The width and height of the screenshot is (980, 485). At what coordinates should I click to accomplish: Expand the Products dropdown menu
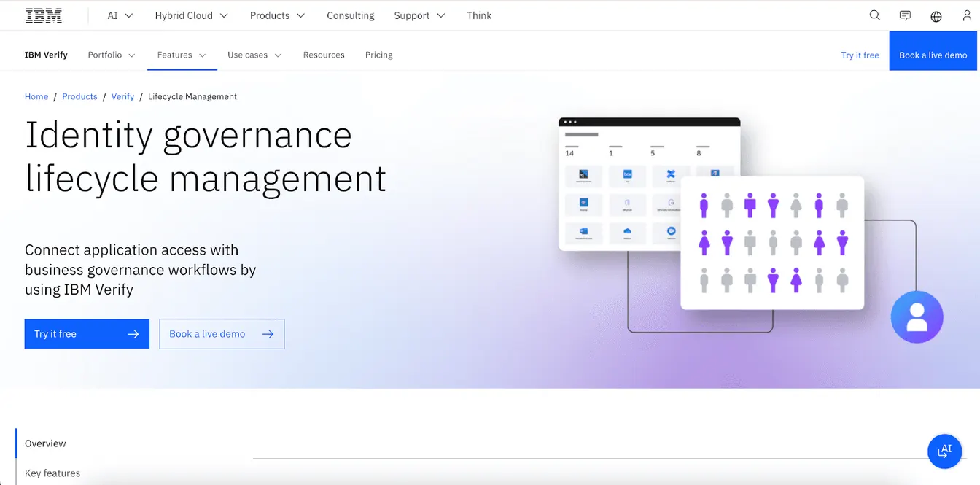tap(277, 15)
